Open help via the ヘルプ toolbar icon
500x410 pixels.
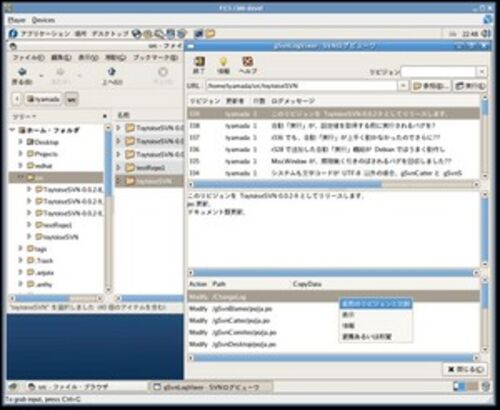[x=248, y=62]
